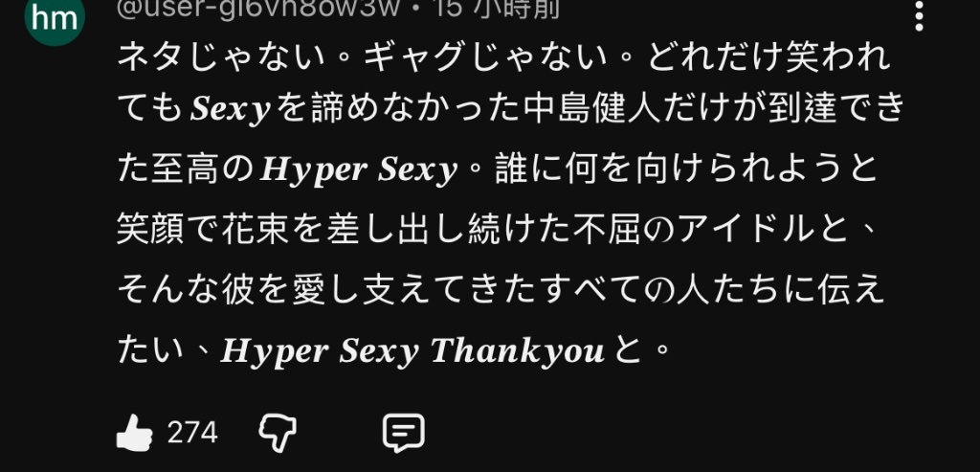Like the comment with the thumbs-up icon

click(134, 433)
